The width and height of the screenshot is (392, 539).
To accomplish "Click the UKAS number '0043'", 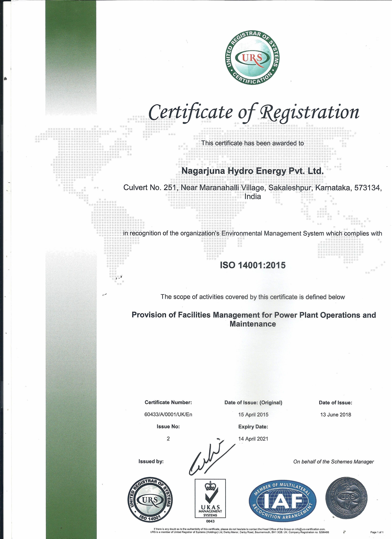I will [210, 521].
